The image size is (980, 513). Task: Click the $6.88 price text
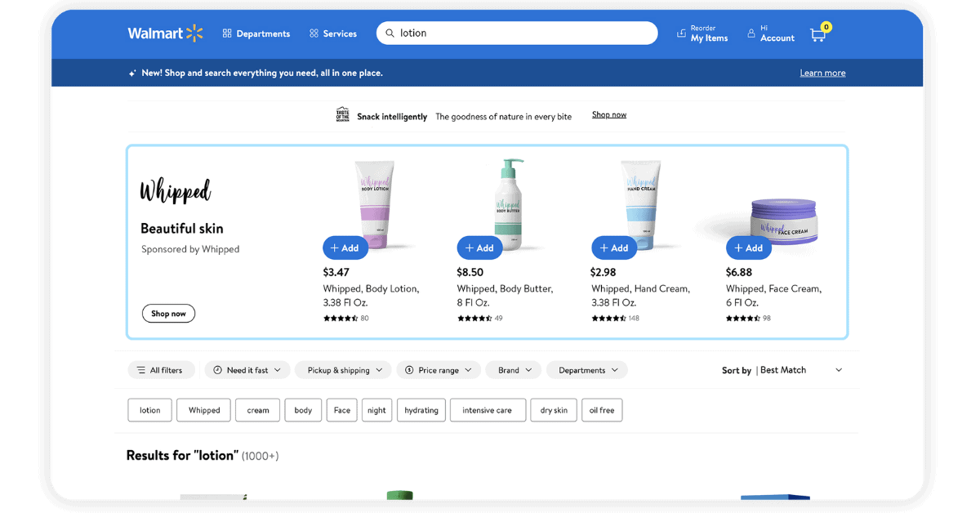click(x=739, y=272)
